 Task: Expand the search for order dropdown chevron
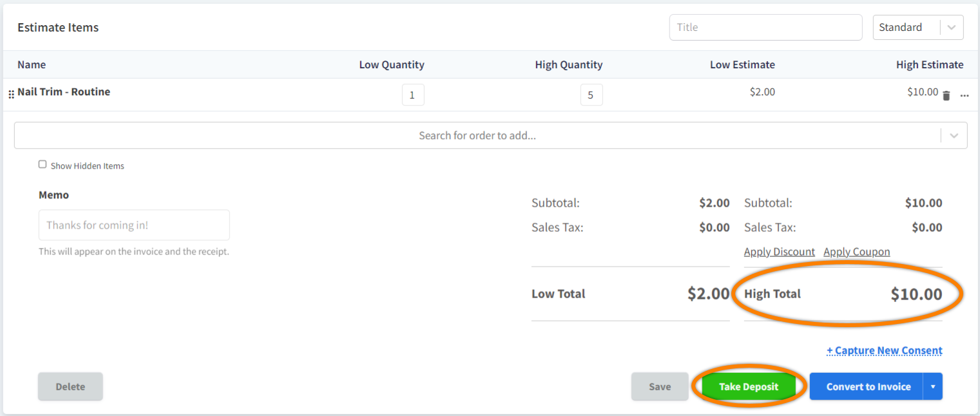point(954,135)
